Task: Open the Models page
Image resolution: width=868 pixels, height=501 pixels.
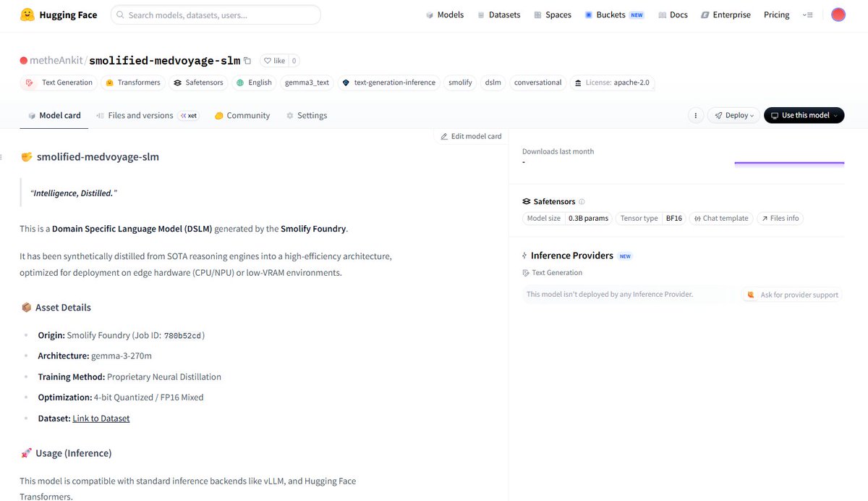Action: [444, 14]
